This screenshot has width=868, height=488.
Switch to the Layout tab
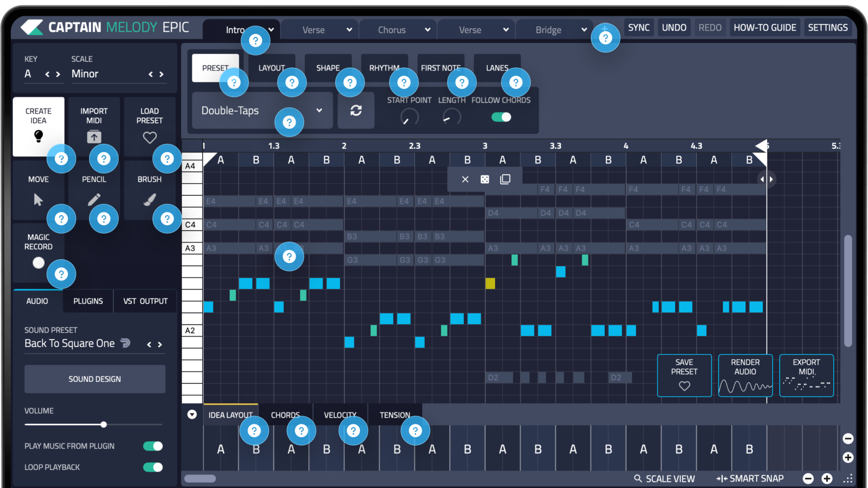(x=272, y=68)
